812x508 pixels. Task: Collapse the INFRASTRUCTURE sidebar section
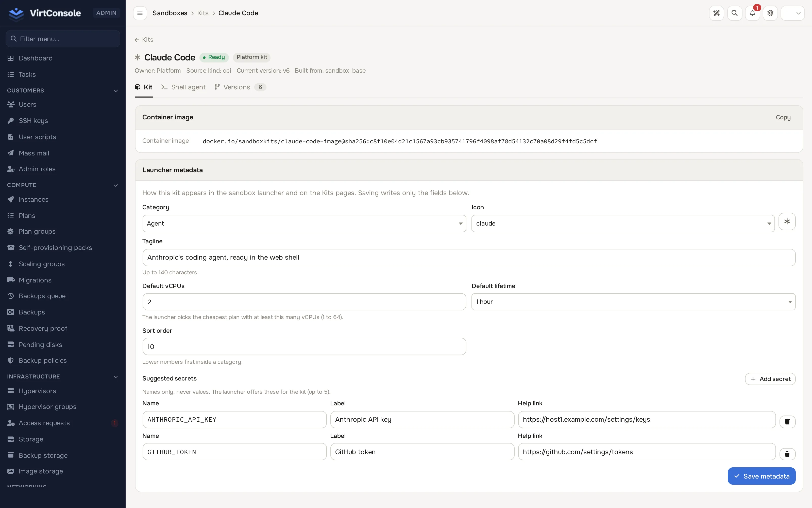63,376
